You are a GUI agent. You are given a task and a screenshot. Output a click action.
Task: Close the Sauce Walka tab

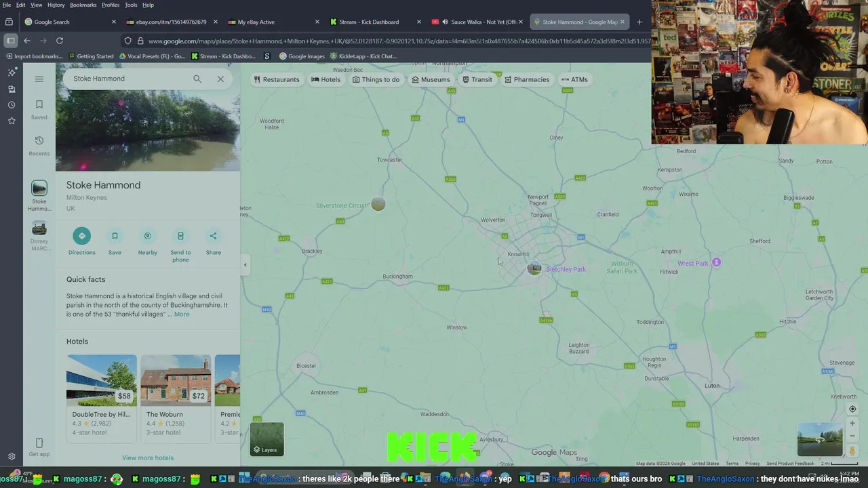(x=520, y=22)
